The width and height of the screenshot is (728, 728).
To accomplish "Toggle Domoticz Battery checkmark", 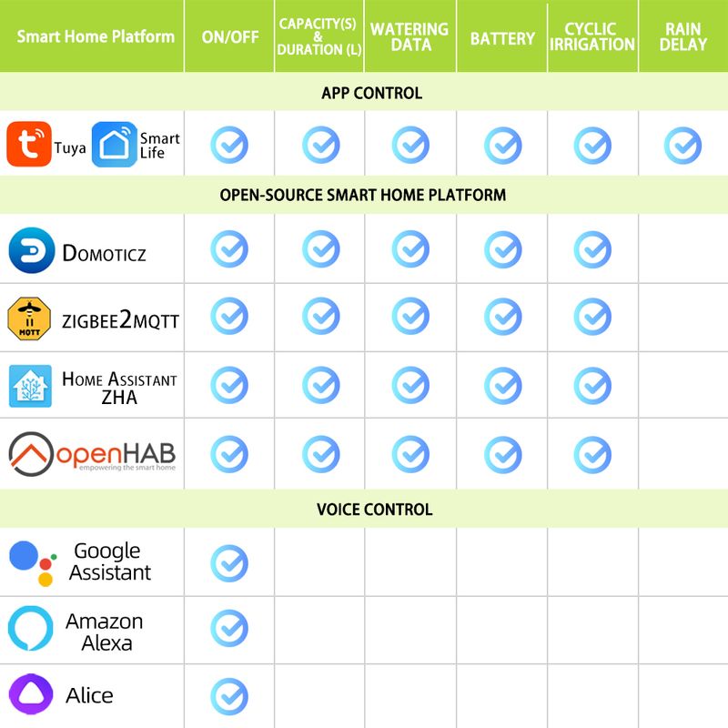I will (502, 249).
